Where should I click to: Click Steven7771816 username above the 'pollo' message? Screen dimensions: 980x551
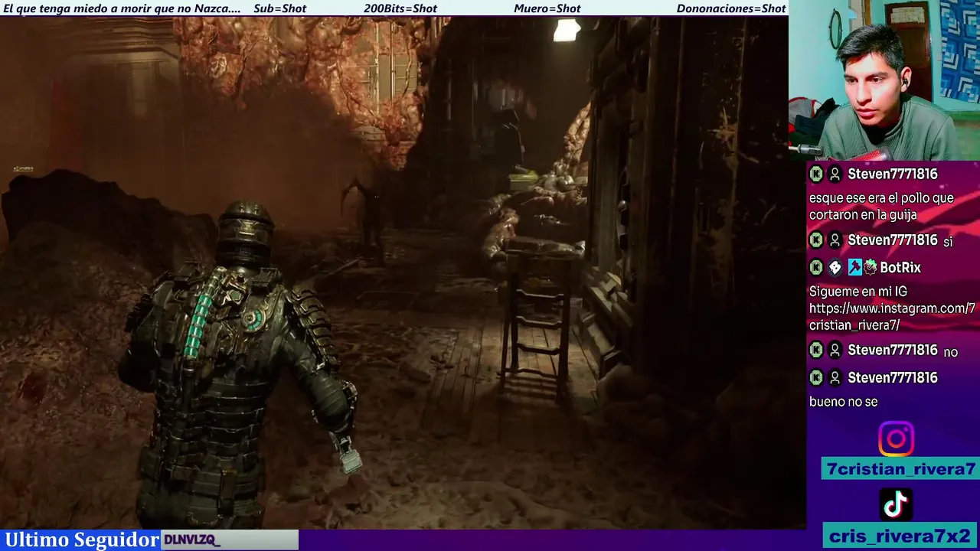pos(893,174)
